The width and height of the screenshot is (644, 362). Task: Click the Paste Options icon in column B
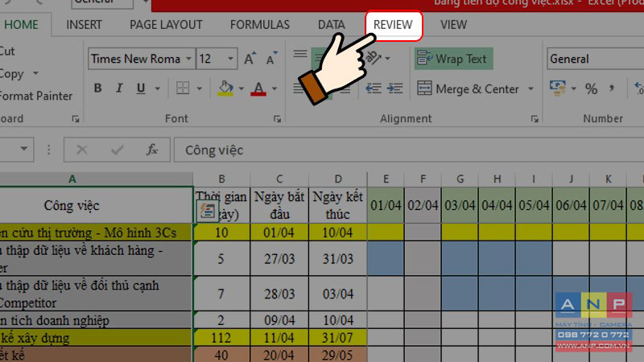tap(207, 211)
